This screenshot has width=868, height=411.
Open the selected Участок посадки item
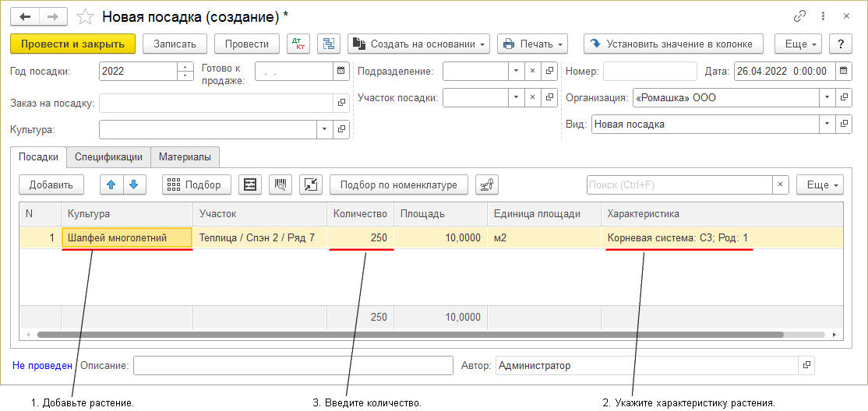point(549,98)
